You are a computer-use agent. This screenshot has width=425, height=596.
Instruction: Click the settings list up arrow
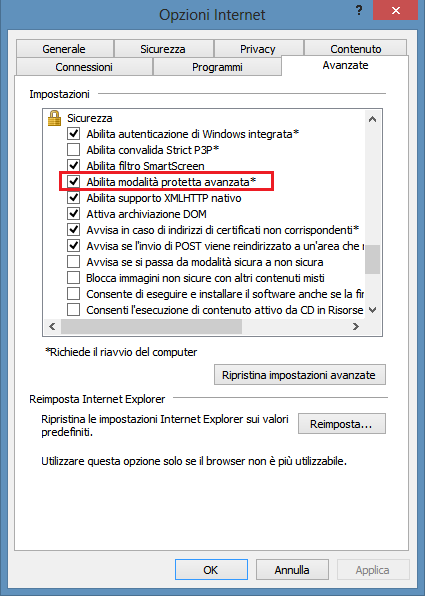373,119
